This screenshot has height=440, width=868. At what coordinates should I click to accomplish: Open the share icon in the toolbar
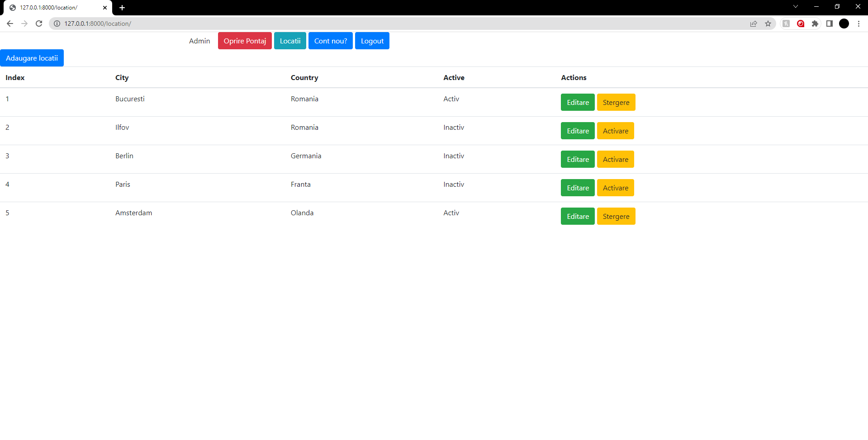click(754, 24)
